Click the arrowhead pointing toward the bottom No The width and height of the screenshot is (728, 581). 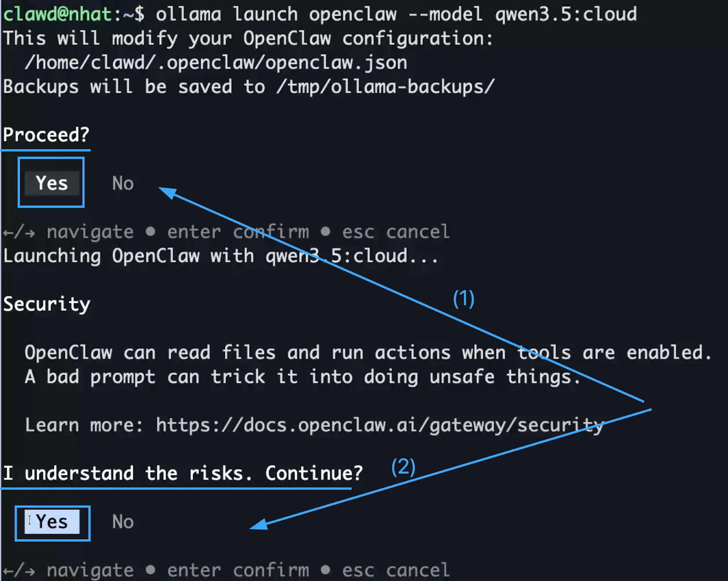(x=258, y=525)
